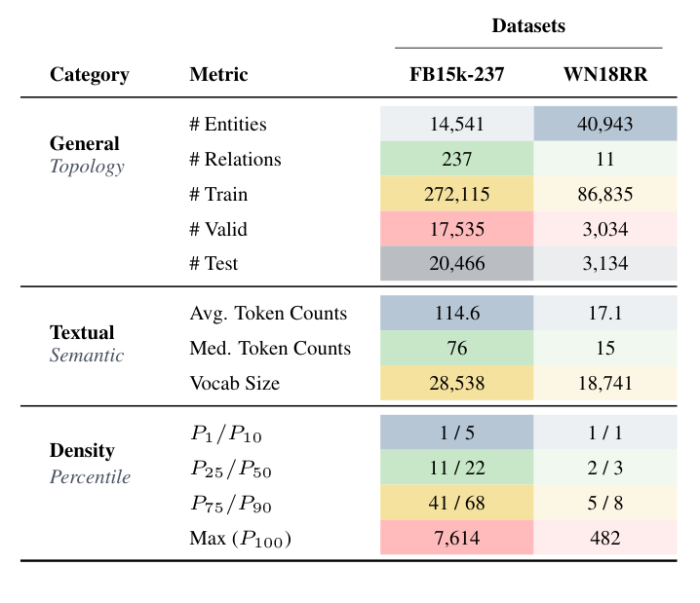Select the red 7,614 max cell

tap(456, 537)
